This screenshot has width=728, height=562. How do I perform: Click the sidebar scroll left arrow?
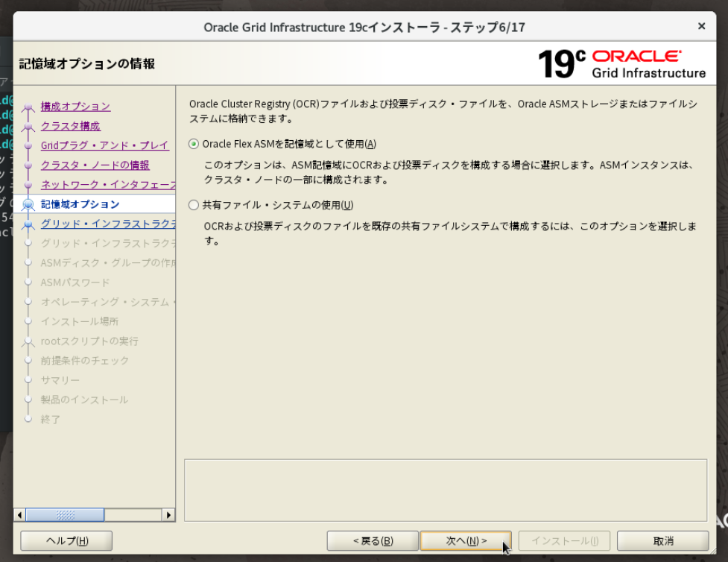point(19,514)
